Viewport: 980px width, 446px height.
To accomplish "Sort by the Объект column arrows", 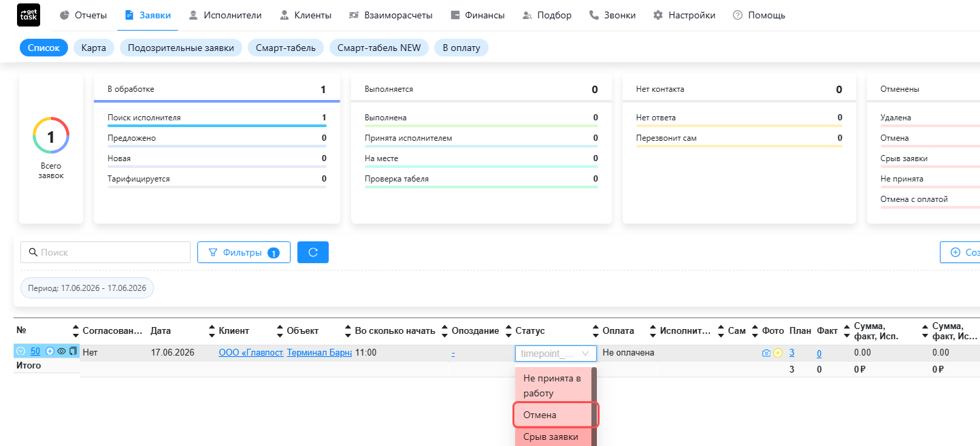I will pos(349,331).
